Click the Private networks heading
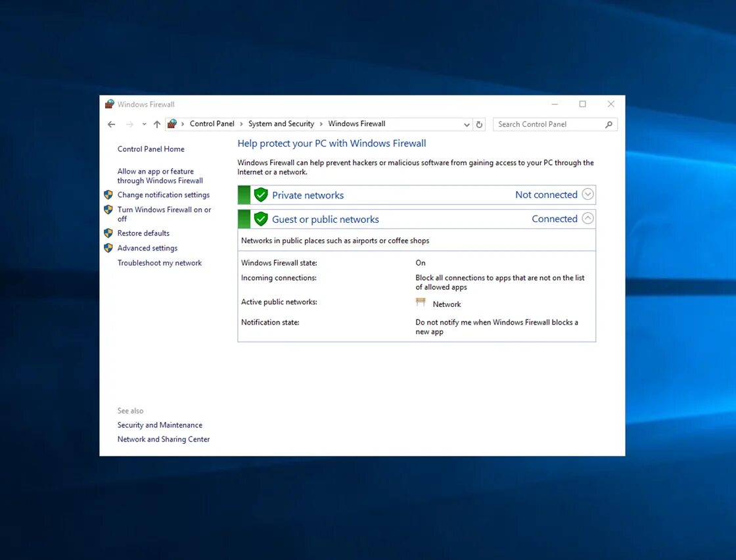 coord(308,195)
